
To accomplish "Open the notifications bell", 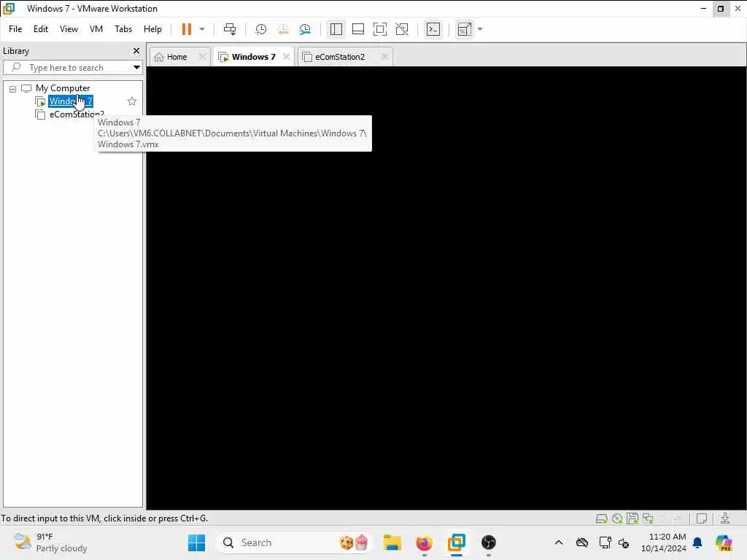I will (697, 542).
